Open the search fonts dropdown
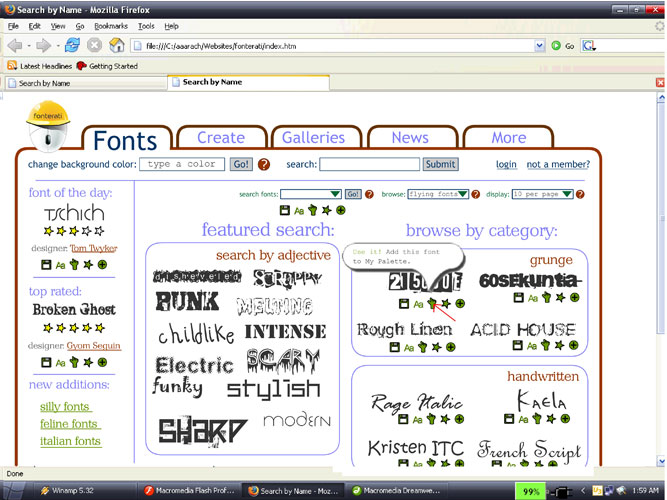The height and width of the screenshot is (500, 667). (335, 194)
